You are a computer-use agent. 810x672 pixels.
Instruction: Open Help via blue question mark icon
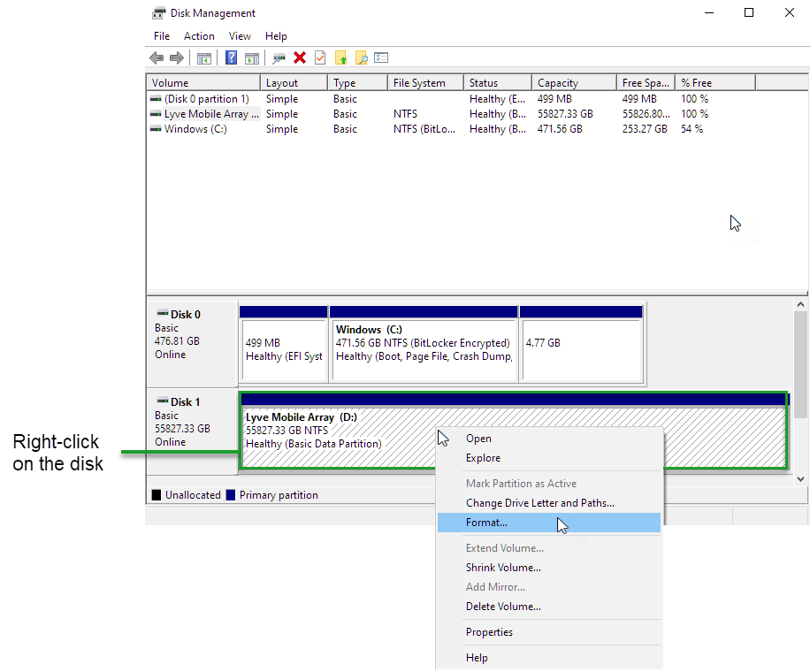(231, 58)
